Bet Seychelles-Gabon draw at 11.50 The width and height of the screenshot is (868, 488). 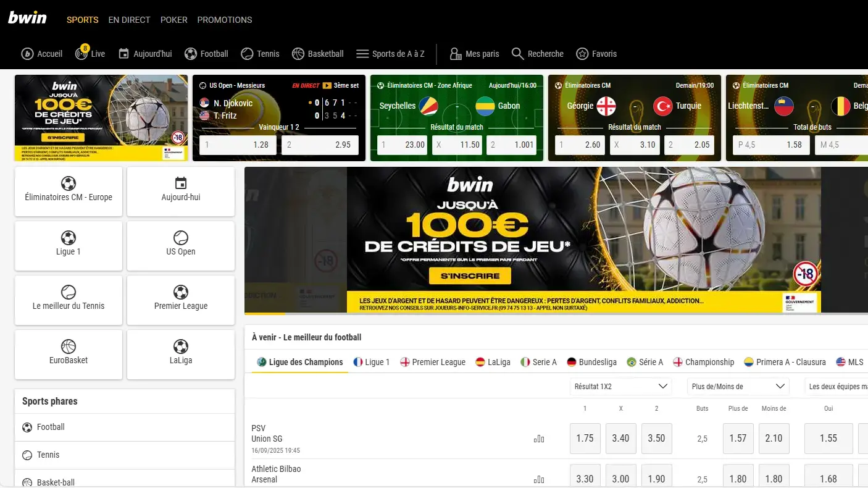pyautogui.click(x=457, y=145)
